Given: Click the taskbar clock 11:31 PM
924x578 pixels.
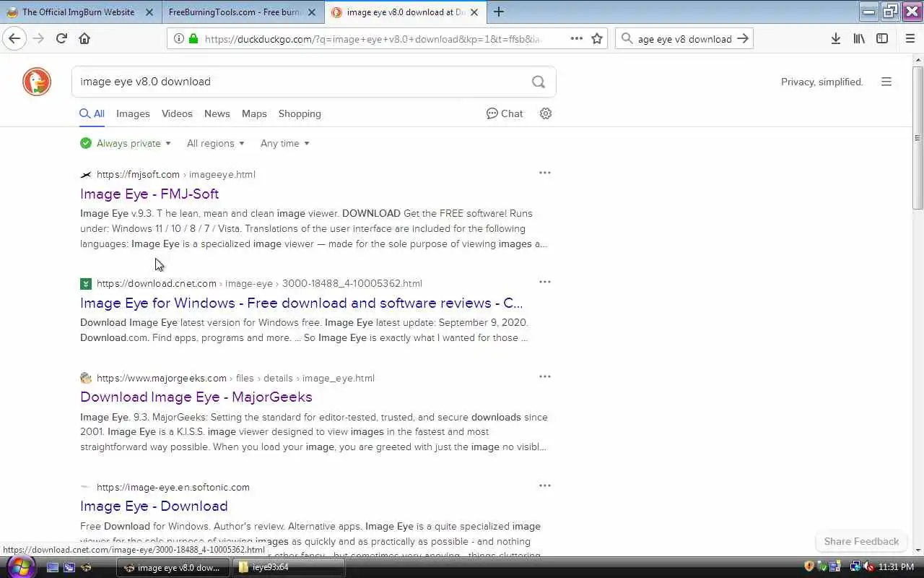Looking at the screenshot, I should pyautogui.click(x=897, y=567).
